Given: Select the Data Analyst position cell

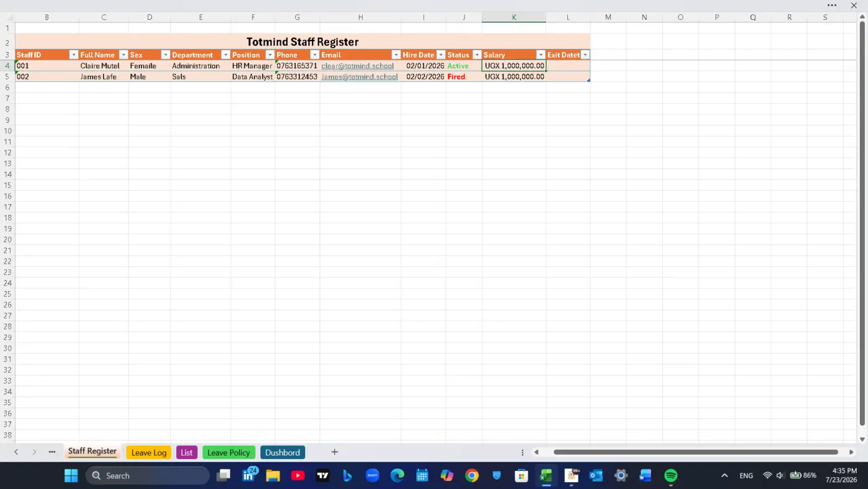Looking at the screenshot, I should coord(253,77).
